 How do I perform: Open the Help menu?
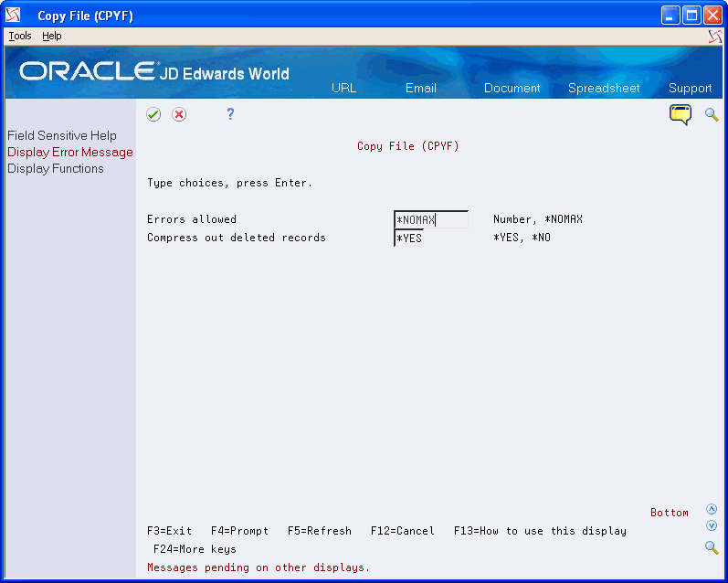(51, 36)
